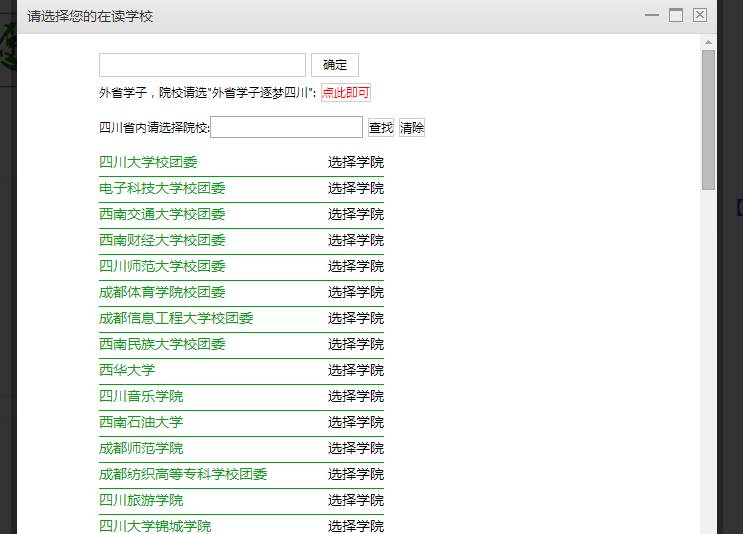Select 西南石油大学 school link
Viewport: 743px width, 534px height.
pos(141,422)
